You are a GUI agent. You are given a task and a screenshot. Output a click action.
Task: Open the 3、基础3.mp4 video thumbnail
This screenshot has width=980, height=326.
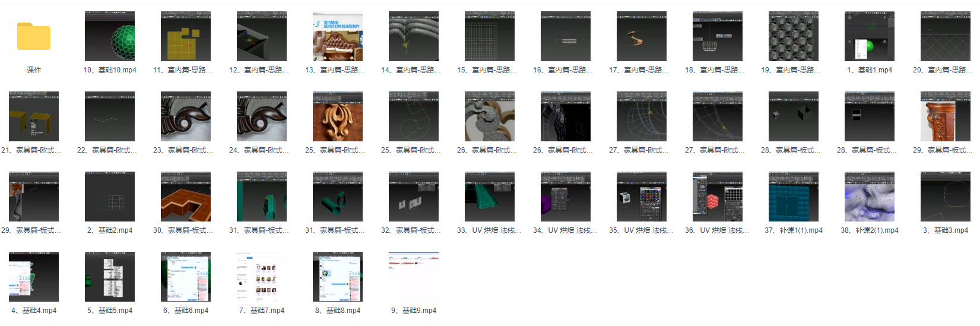click(x=946, y=197)
